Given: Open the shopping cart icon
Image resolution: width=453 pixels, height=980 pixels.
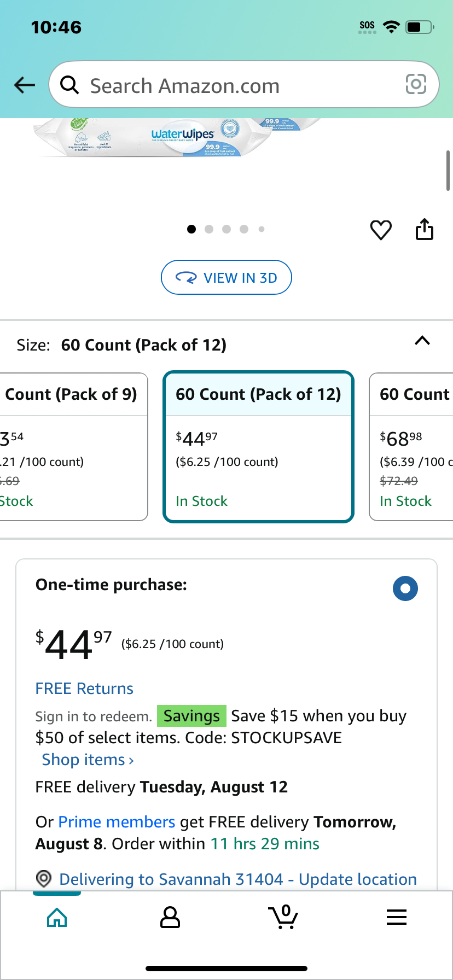Looking at the screenshot, I should coord(283,917).
